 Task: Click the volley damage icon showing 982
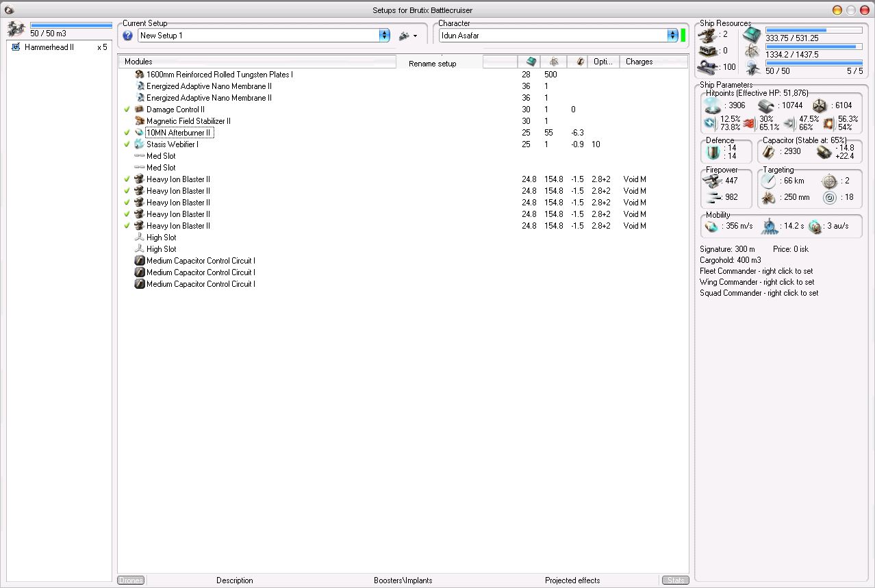[713, 197]
